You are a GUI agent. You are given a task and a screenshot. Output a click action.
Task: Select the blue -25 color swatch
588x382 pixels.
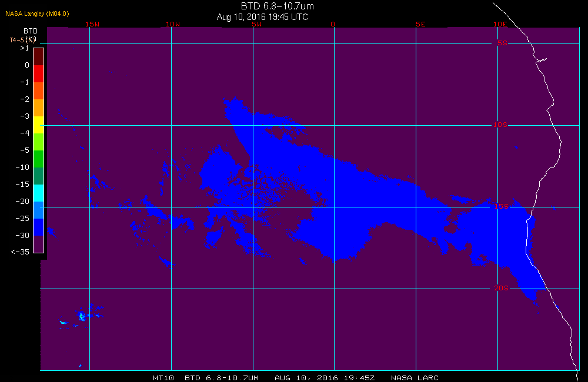[39, 227]
